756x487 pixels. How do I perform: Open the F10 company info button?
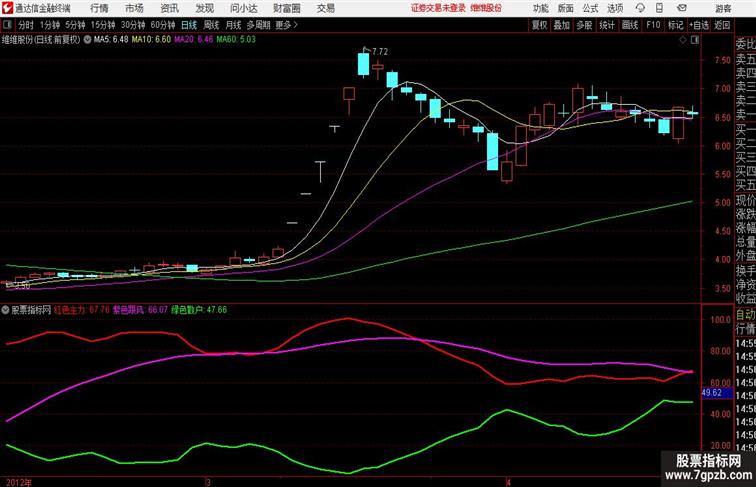click(x=653, y=25)
